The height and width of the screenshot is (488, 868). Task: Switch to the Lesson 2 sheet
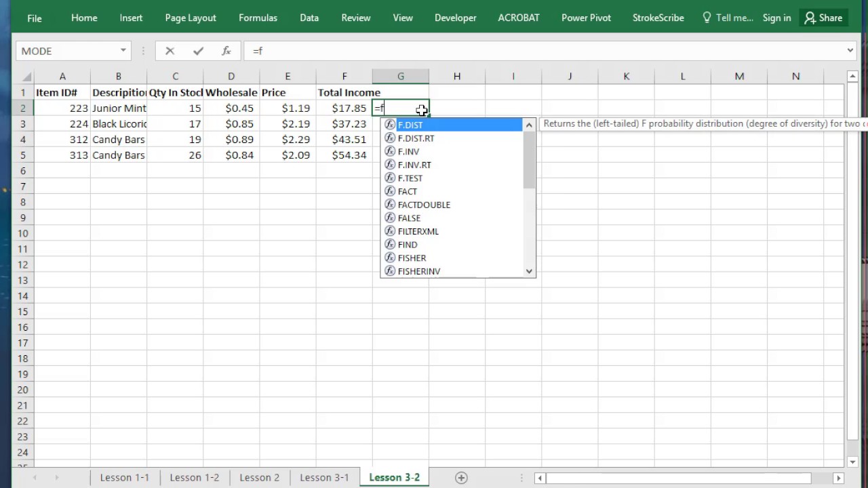pos(259,478)
